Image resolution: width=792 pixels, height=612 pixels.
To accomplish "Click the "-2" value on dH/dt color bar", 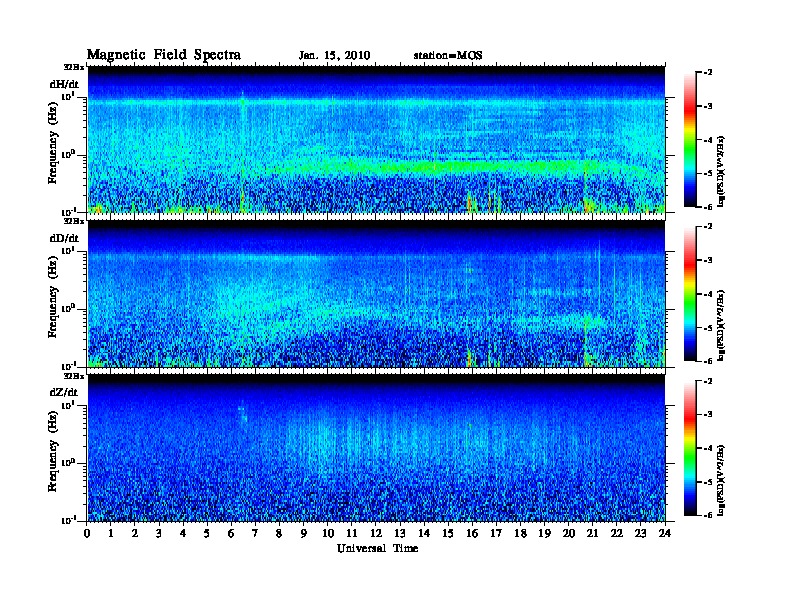I will (x=708, y=73).
